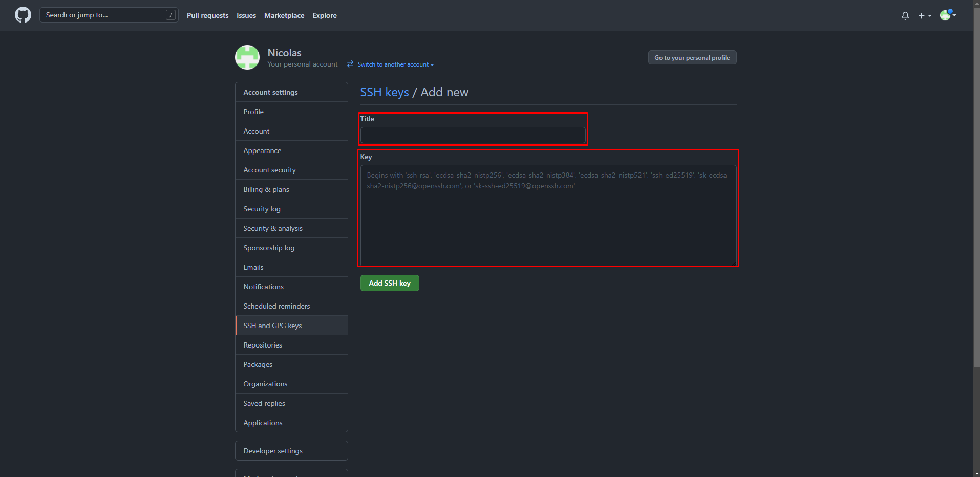980x477 pixels.
Task: Click the slash shortcut icon in search
Action: [171, 15]
